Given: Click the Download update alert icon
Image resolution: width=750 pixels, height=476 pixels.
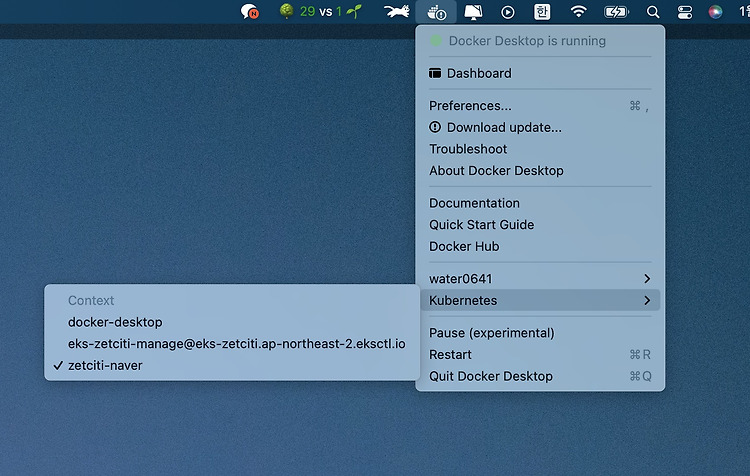Looking at the screenshot, I should click(x=435, y=127).
